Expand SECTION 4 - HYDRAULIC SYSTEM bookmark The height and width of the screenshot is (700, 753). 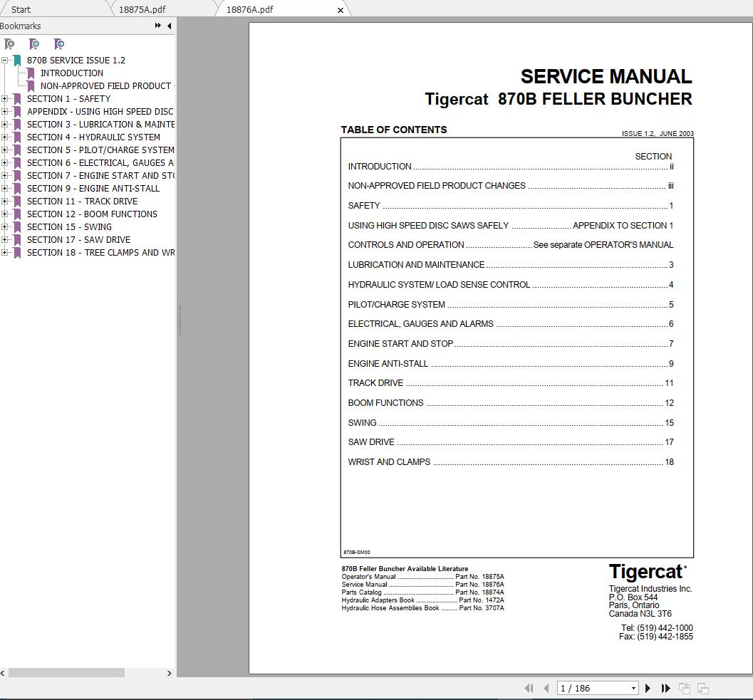(5, 137)
